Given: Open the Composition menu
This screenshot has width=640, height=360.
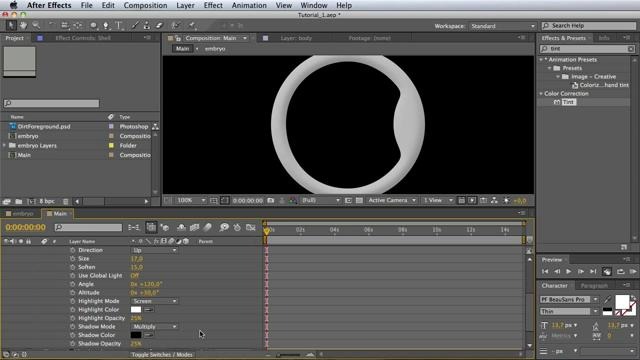Looking at the screenshot, I should point(145,5).
